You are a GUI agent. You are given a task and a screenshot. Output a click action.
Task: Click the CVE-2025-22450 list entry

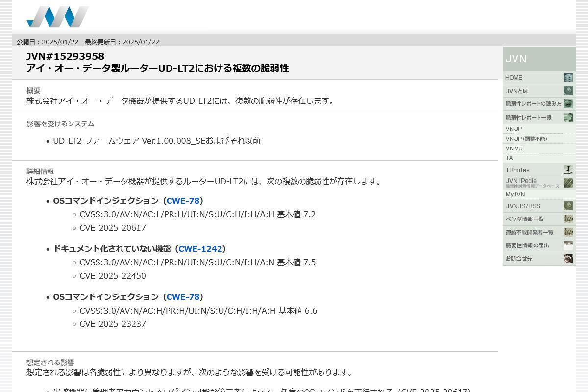pyautogui.click(x=113, y=276)
